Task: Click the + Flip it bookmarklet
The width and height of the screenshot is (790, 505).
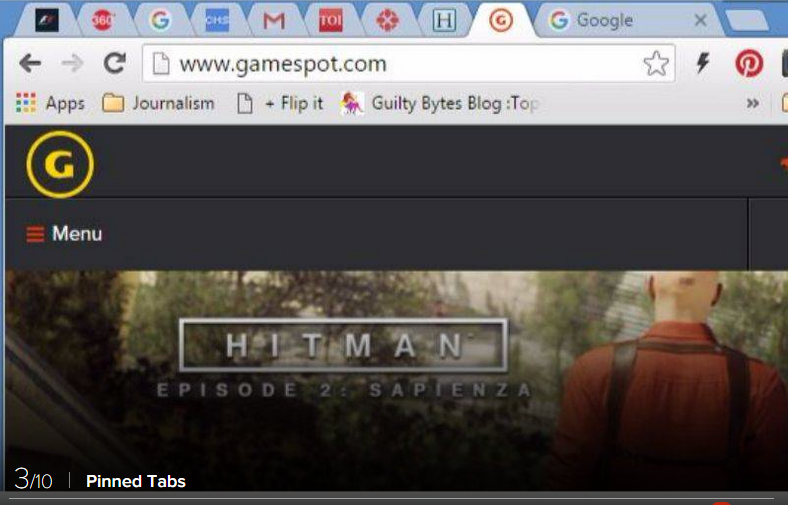Action: tap(280, 103)
